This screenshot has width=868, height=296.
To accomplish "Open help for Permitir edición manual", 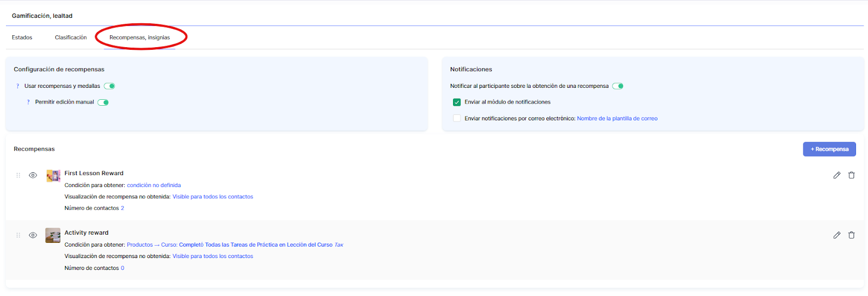I will [28, 102].
